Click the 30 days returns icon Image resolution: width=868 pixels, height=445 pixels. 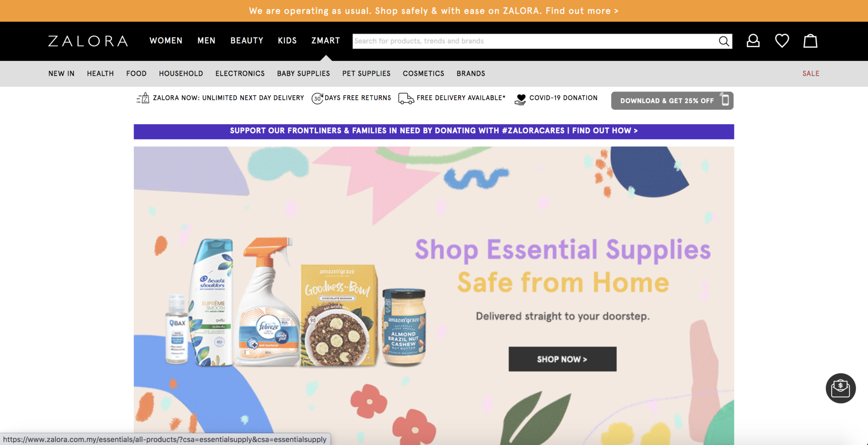[x=317, y=98]
